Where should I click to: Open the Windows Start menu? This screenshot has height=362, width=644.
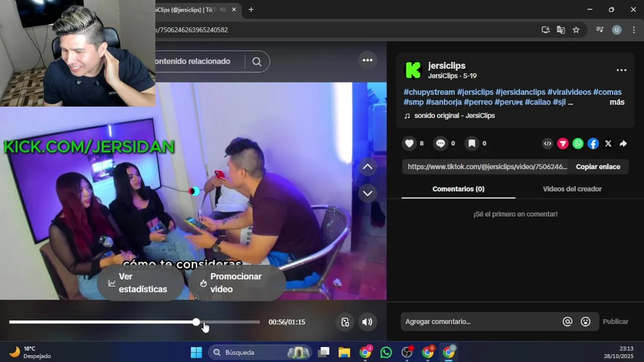(196, 352)
